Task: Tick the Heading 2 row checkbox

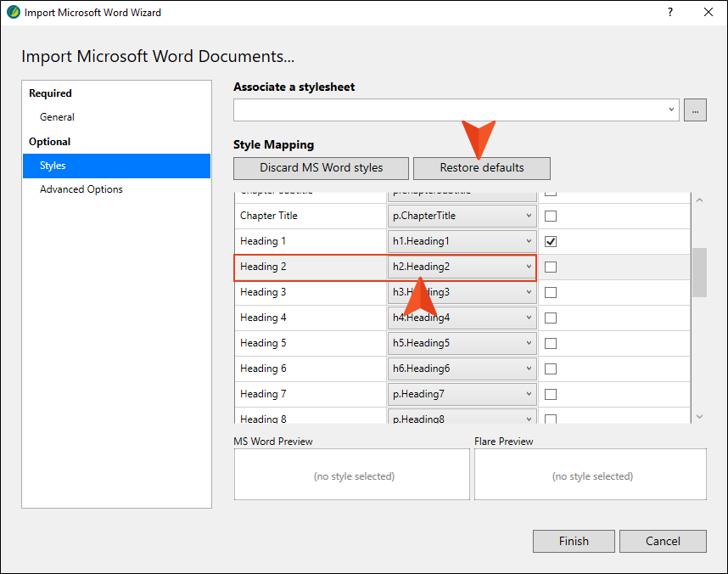Action: (551, 267)
